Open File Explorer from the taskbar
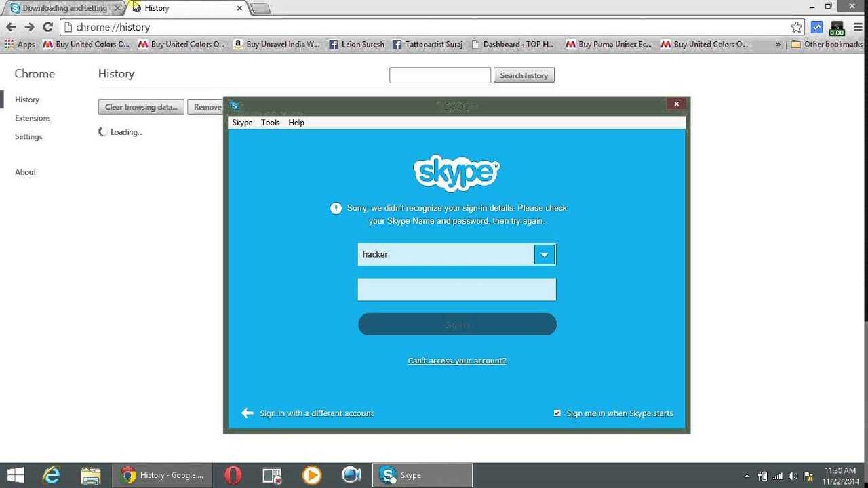Screen dimensions: 868x488 tap(91, 475)
